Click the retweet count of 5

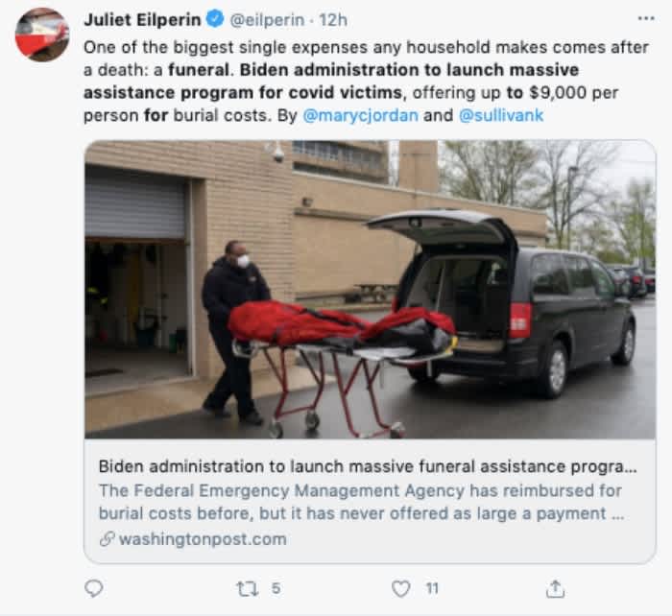276,588
